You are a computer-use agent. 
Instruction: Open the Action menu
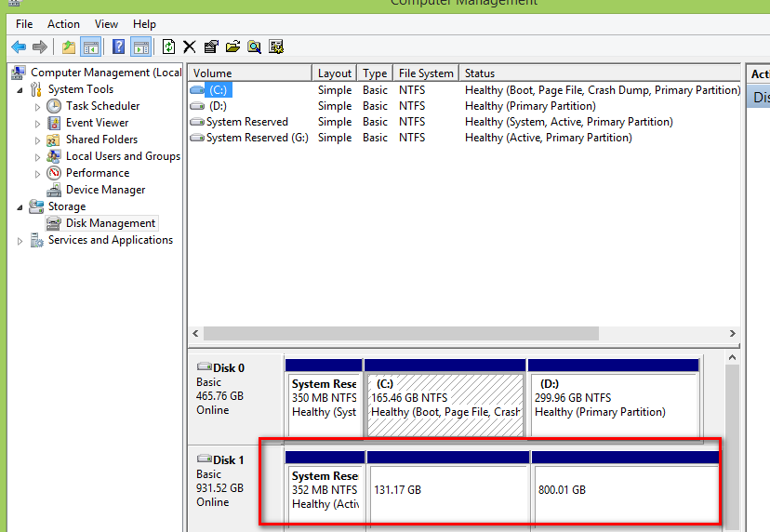click(63, 24)
